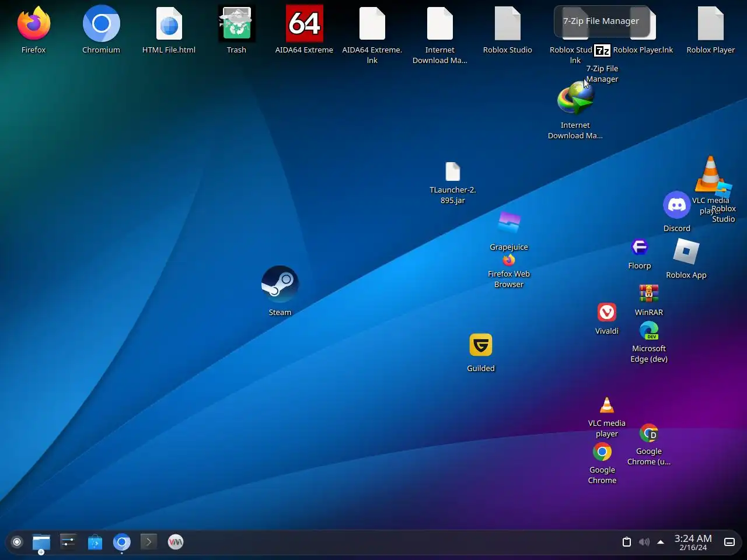The width and height of the screenshot is (747, 560).
Task: Launch Steam from the desktop
Action: click(280, 284)
